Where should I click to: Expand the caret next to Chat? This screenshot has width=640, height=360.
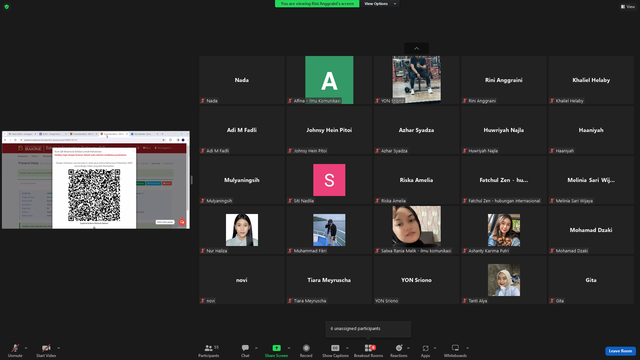[x=256, y=348]
